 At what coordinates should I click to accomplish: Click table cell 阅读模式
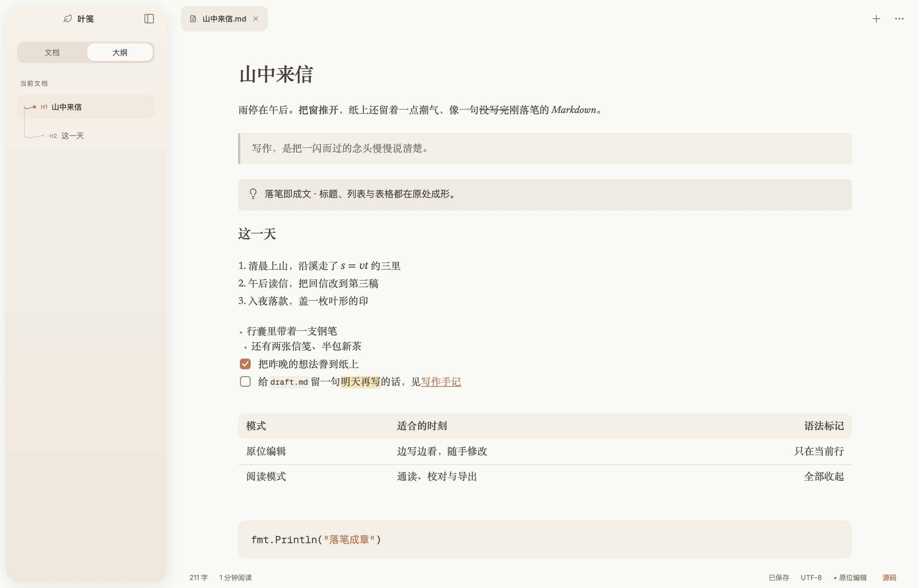point(266,476)
